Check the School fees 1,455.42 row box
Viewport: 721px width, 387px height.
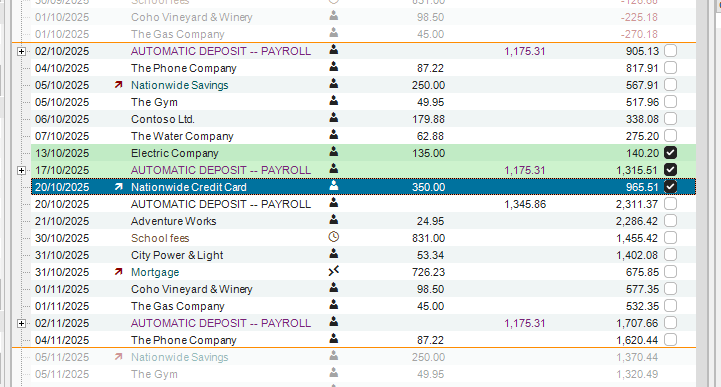tap(670, 238)
